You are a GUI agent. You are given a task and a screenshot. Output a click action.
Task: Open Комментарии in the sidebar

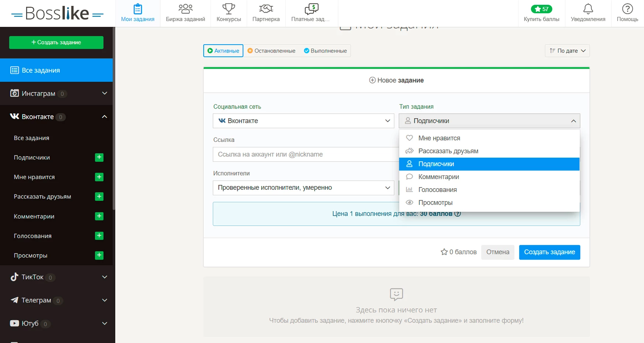34,216
